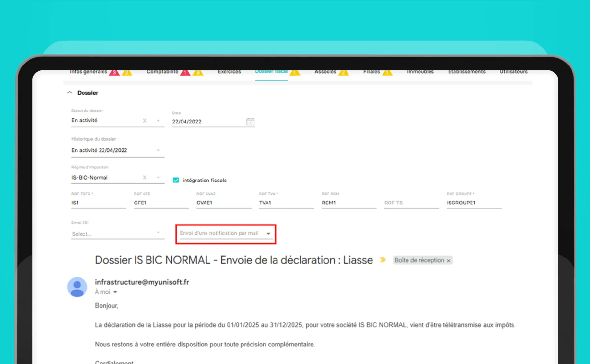Click the ROF RCM field with RCM1
The height and width of the screenshot is (364, 590).
pyautogui.click(x=349, y=203)
